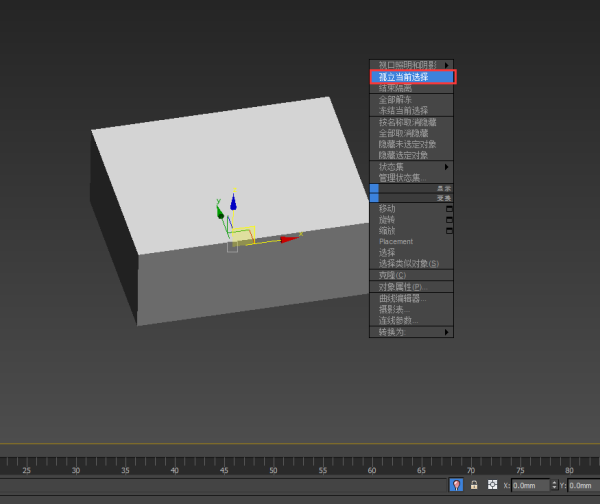This screenshot has height=504, width=600.
Task: Expand the 视口照明和阴影 submenu
Action: 411,65
